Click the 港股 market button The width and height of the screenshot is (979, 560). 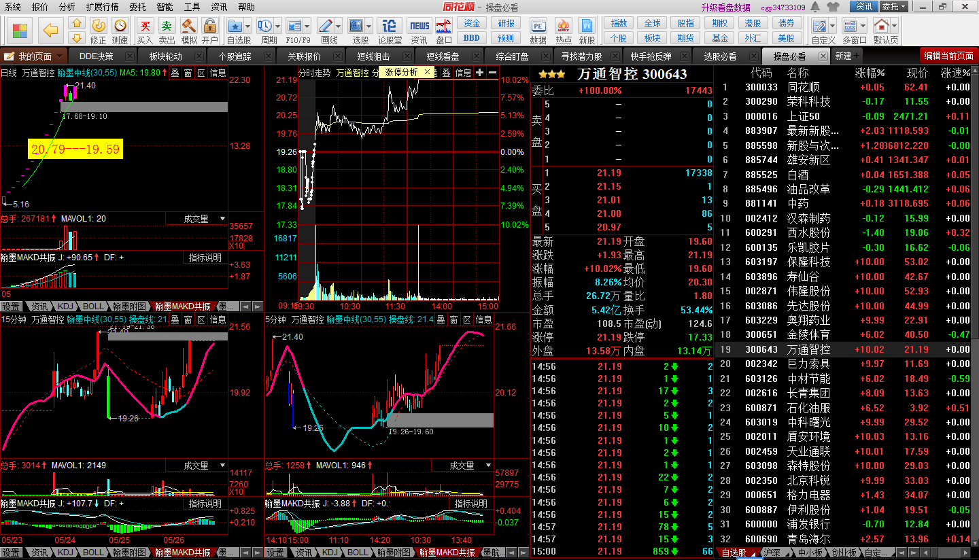(x=753, y=24)
